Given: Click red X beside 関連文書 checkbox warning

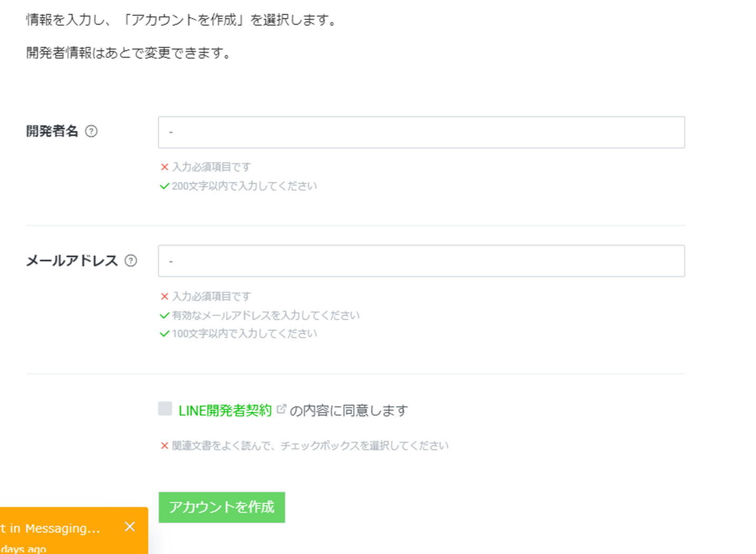Looking at the screenshot, I should point(164,446).
